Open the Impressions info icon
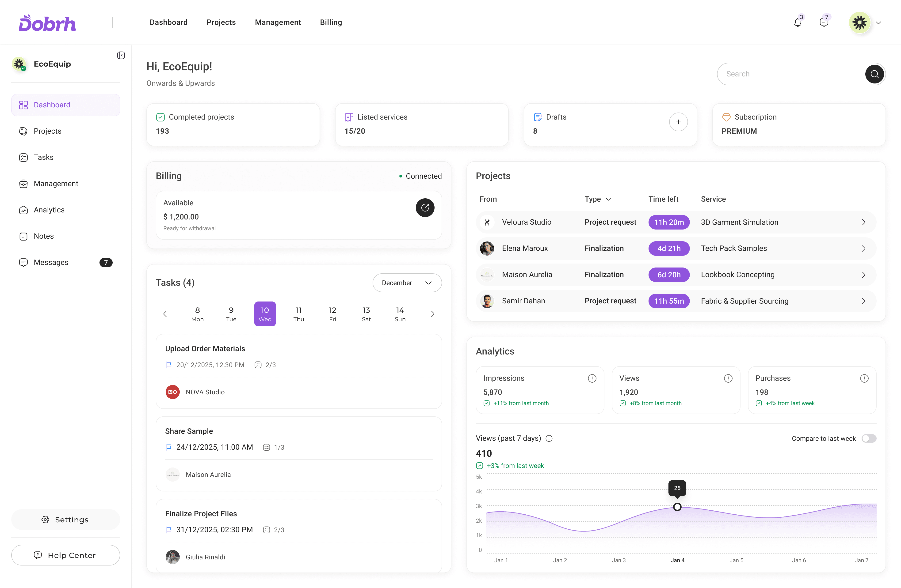The width and height of the screenshot is (901, 588). tap(592, 378)
